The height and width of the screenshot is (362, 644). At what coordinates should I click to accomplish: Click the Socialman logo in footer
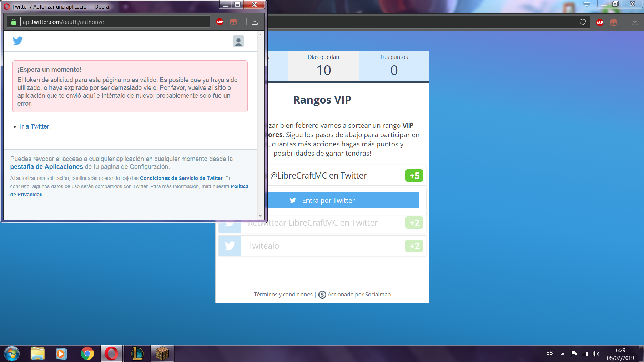322,295
